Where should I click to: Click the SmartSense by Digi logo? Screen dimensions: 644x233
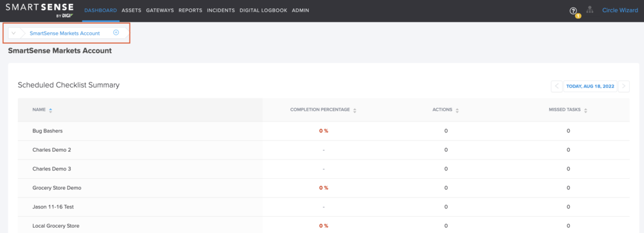pos(40,10)
